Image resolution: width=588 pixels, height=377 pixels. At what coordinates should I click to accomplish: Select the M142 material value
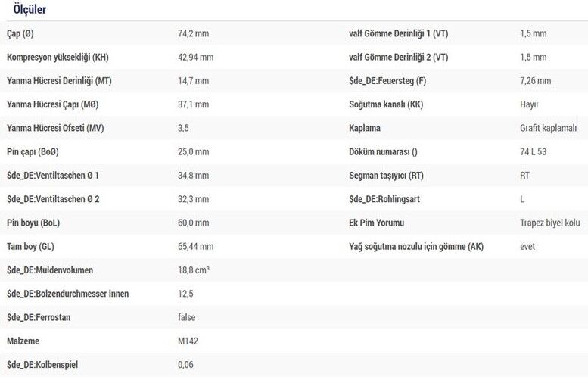pyautogui.click(x=187, y=341)
